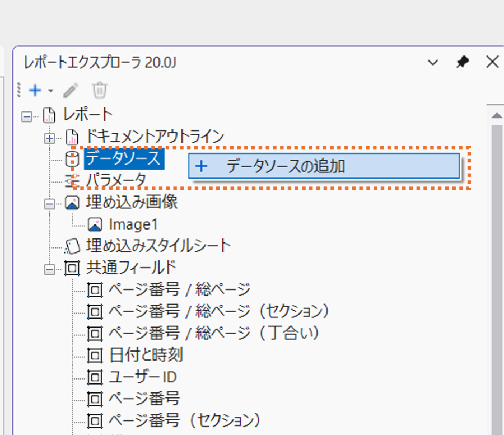Click the 埋め込みスタイルシート stylesheet icon
The height and width of the screenshot is (435, 504).
(73, 245)
